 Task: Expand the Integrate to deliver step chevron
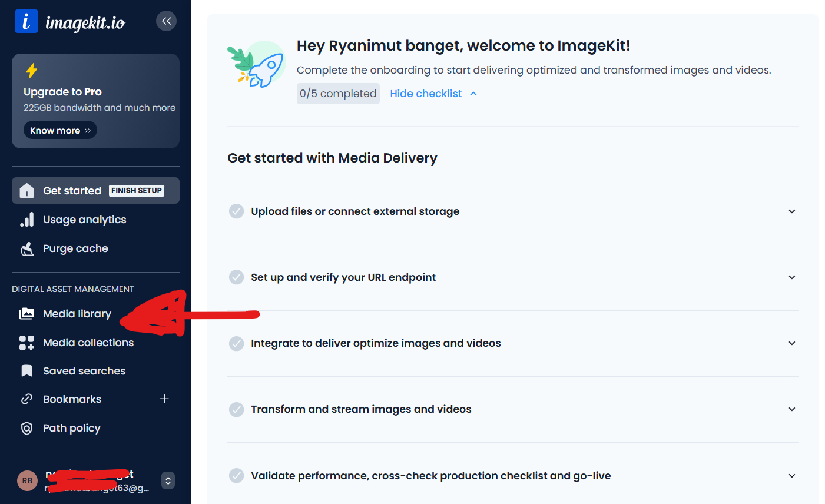[791, 343]
